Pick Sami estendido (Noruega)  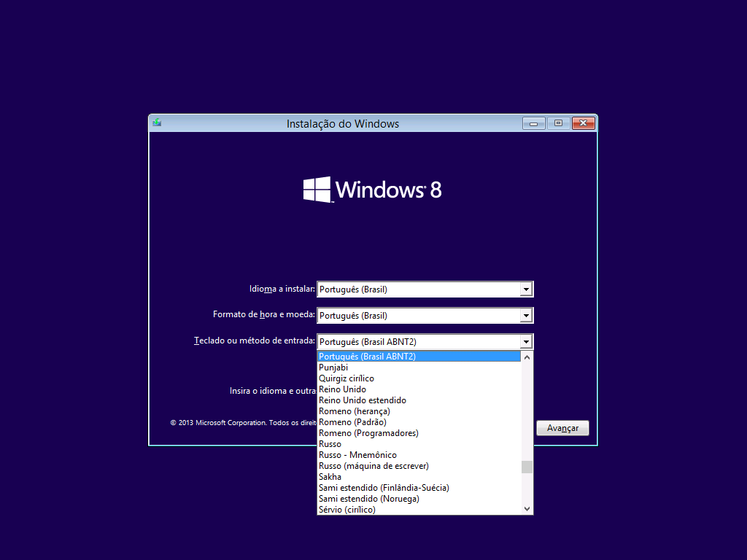[x=419, y=499]
